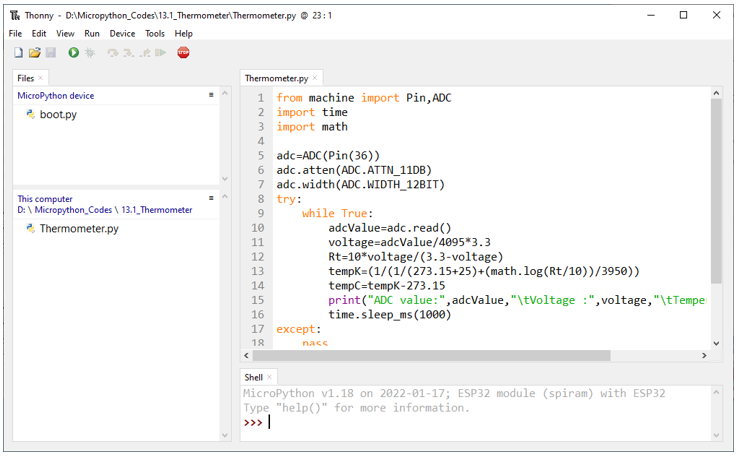Select boot.py on MicroPython device
Image resolution: width=738 pixels, height=456 pixels.
58,114
